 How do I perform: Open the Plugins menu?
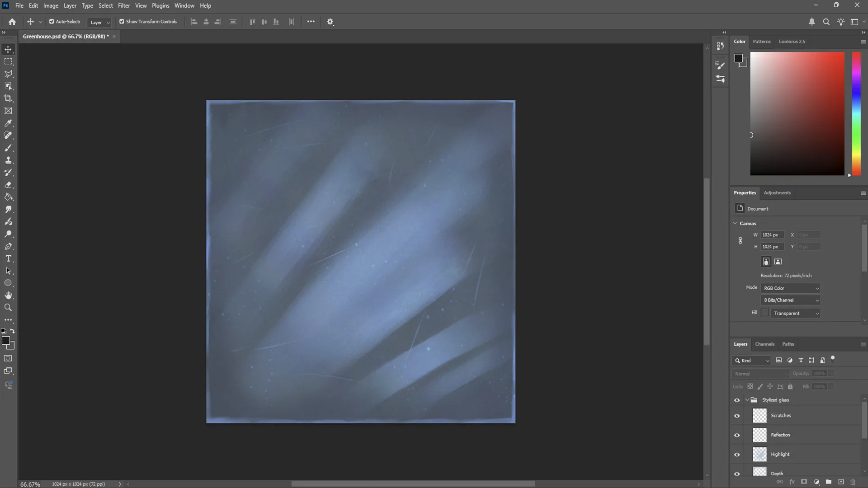160,5
